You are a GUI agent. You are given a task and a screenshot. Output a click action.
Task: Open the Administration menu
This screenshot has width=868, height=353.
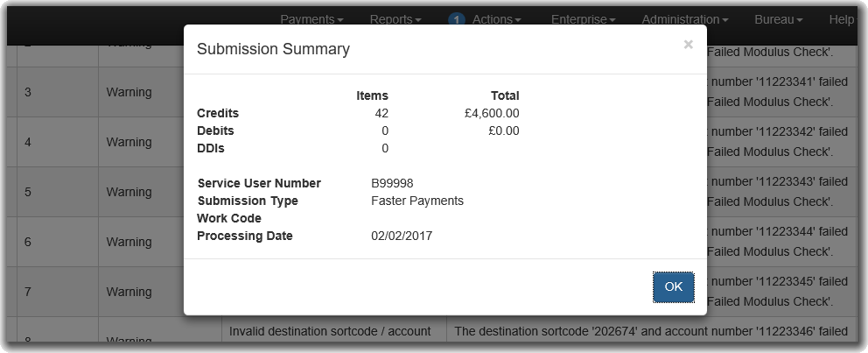[x=685, y=19]
